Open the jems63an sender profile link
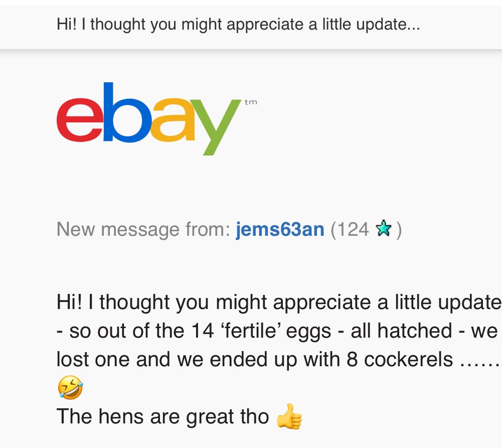Viewport: 502px width, 448px height. coord(280,229)
